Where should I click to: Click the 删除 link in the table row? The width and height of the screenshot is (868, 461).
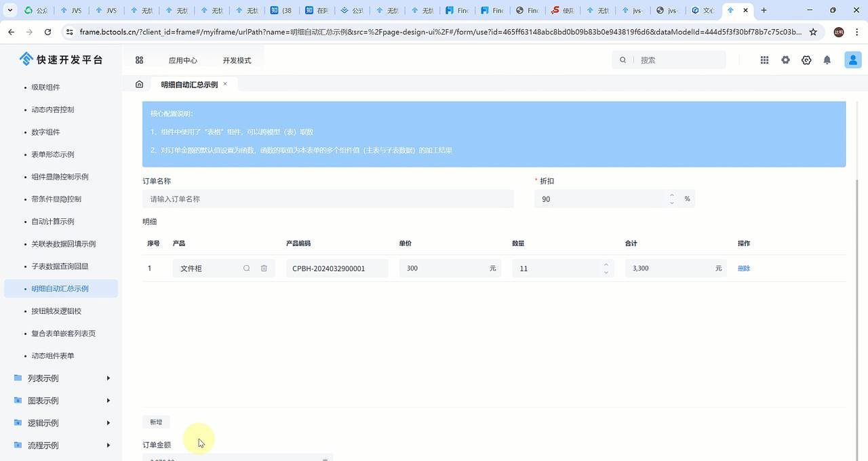point(743,268)
